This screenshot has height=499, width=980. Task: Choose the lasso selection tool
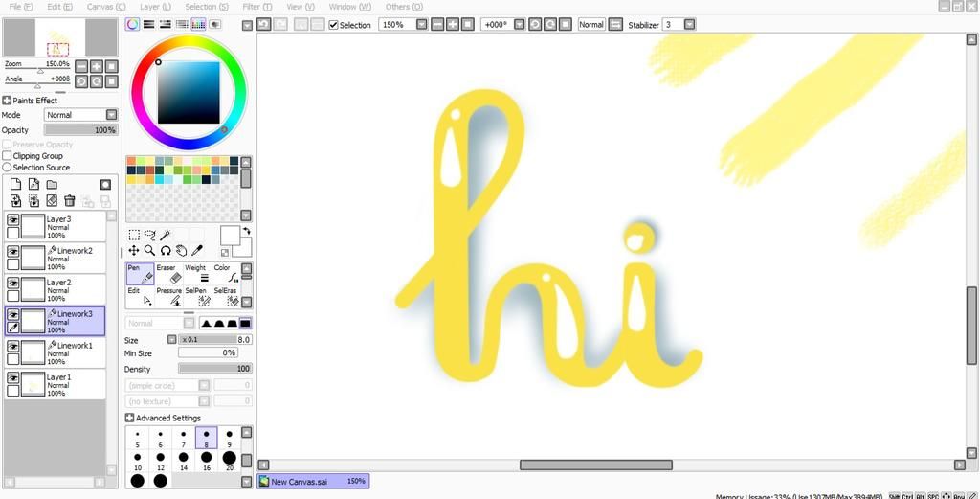[149, 235]
